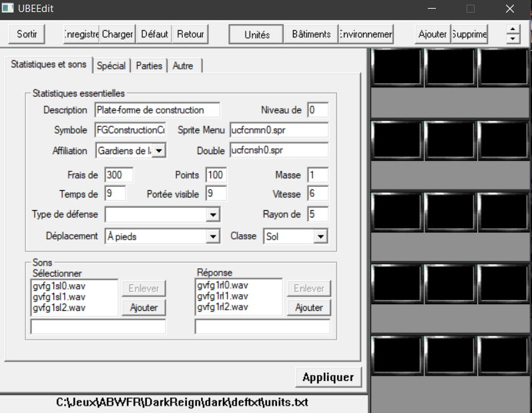The image size is (532, 413).
Task: Click the UBEEdit title bar app icon
Action: coord(7,8)
